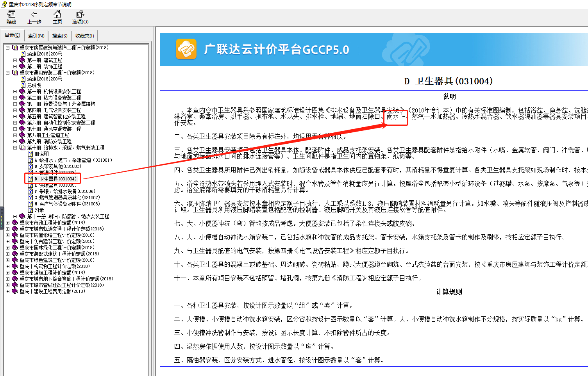Select 第九册 消防安装工程
Screen dimensions: 588x376
pos(49,141)
